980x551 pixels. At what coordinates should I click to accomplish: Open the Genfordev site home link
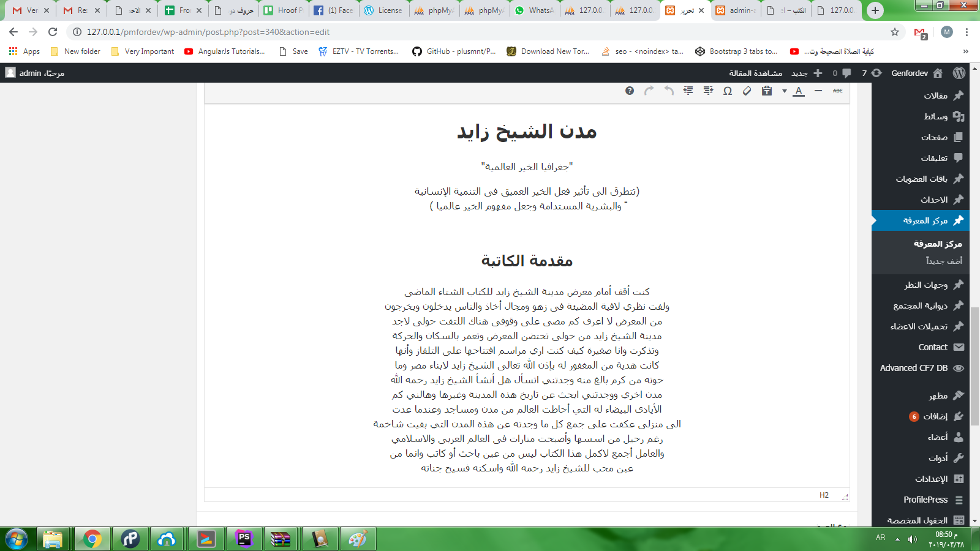(917, 73)
